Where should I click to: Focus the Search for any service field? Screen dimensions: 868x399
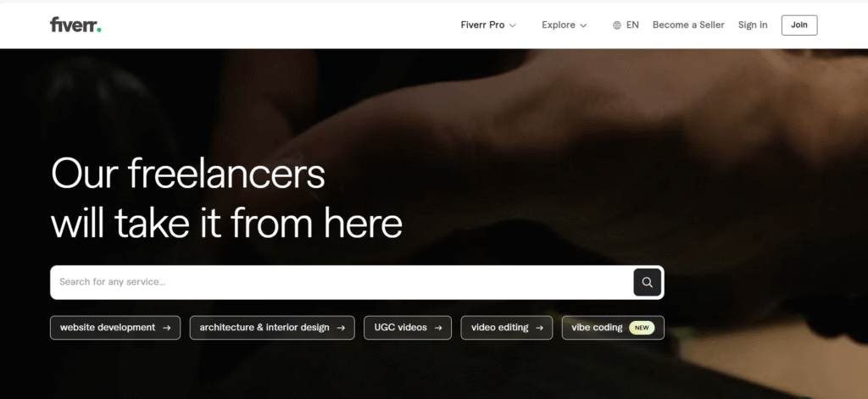tap(342, 282)
